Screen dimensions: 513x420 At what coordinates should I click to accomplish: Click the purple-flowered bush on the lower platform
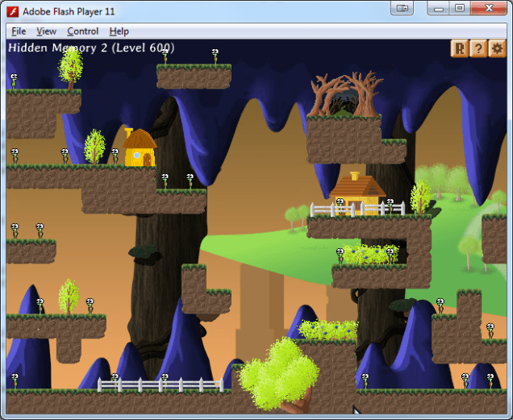tap(328, 329)
